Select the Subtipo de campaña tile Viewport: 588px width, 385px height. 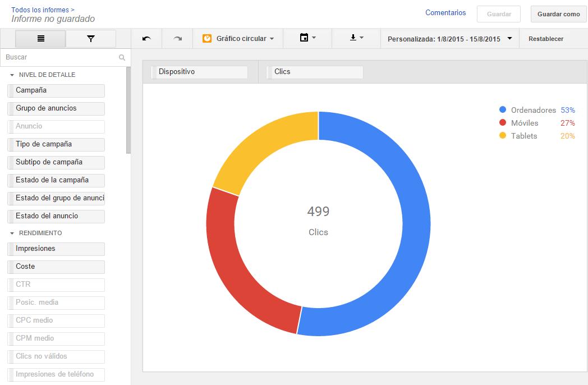(56, 163)
